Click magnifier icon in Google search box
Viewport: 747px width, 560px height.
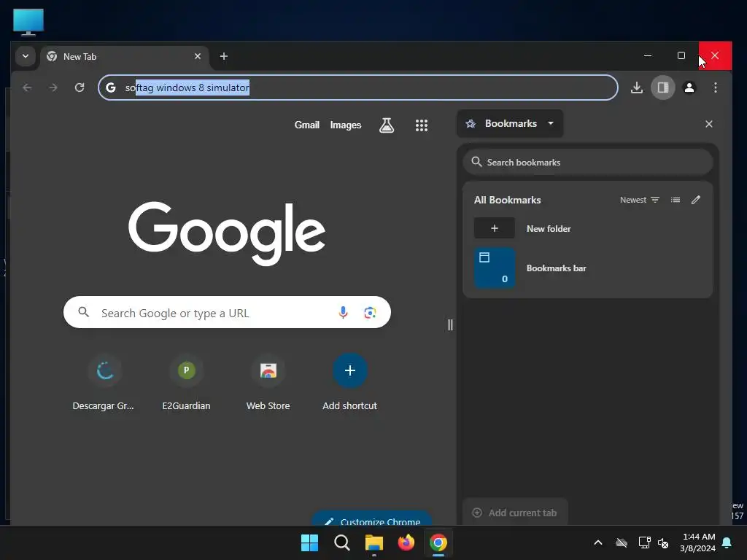pos(83,312)
